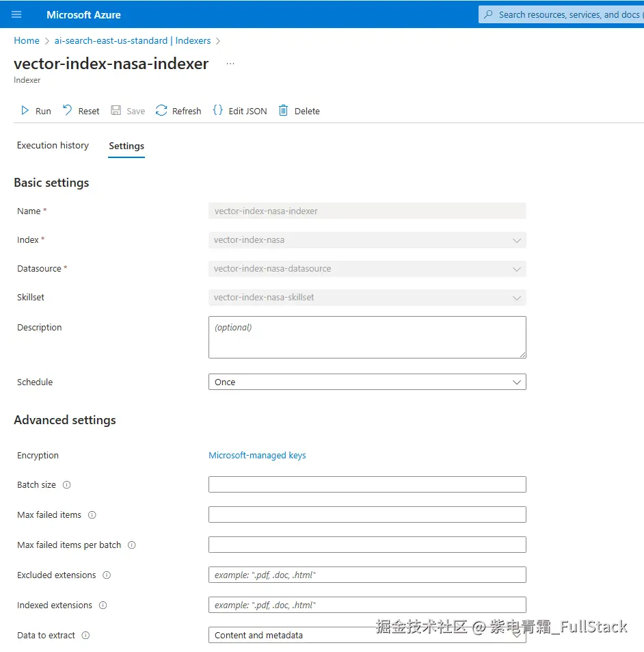This screenshot has width=644, height=652.
Task: Open the Data to extract dropdown
Action: tap(367, 635)
